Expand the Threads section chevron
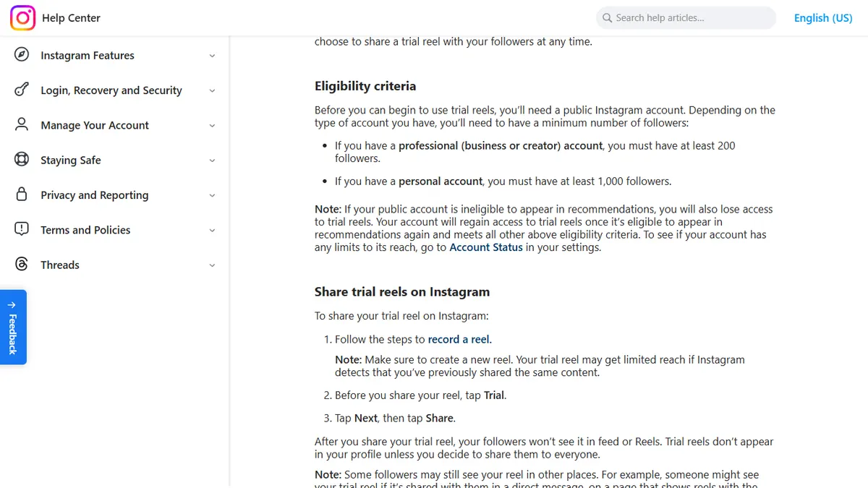Screen dimensions: 868x488 tap(212, 265)
